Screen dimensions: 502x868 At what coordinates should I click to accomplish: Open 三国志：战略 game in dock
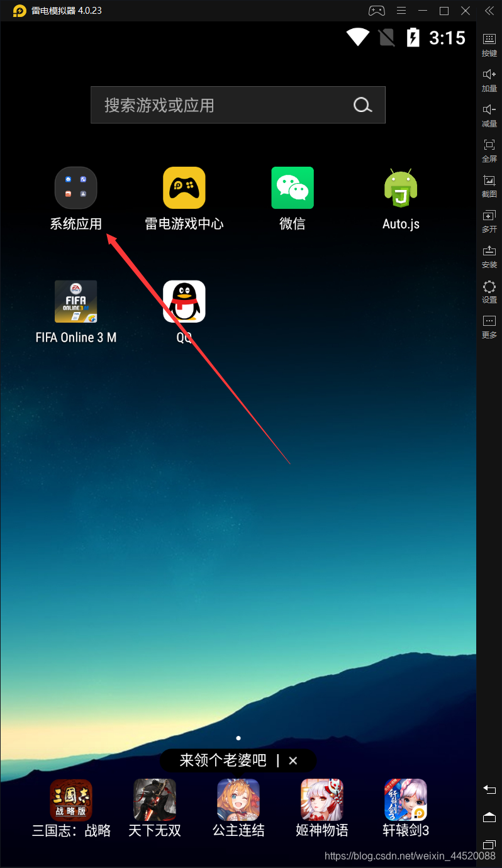71,800
